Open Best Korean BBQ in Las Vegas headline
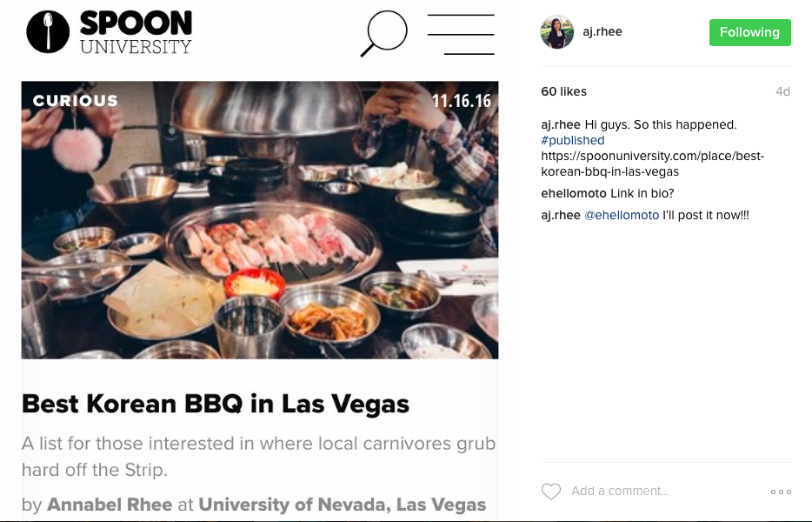 point(216,404)
